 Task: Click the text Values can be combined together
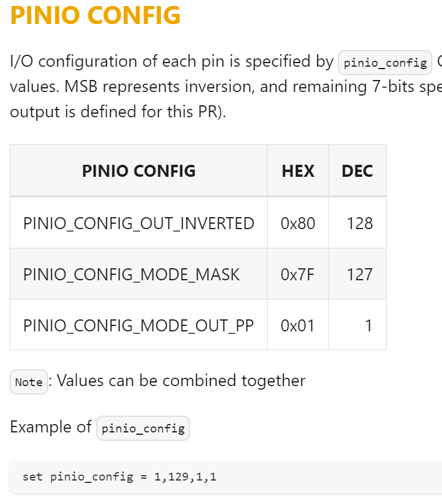181,381
